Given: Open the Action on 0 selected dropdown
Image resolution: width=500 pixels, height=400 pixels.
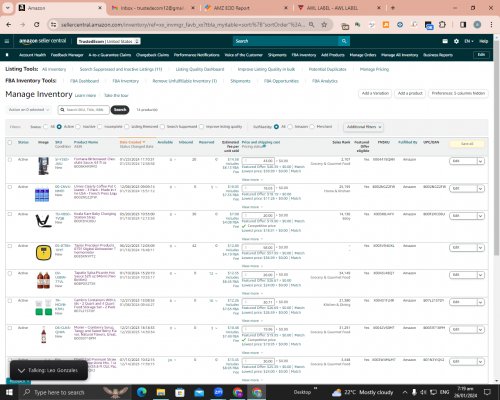Looking at the screenshot, I should coord(28,110).
